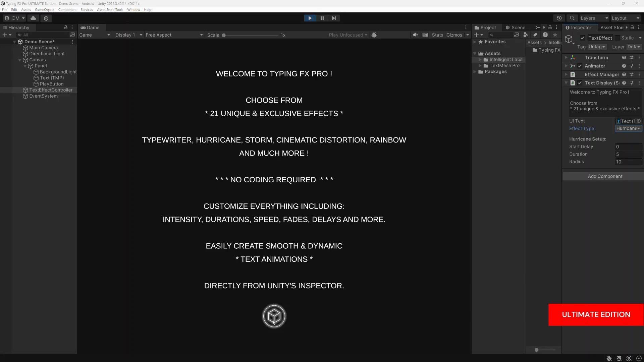This screenshot has width=644, height=362.
Task: Open the Game view mode dropdown
Action: pos(94,35)
